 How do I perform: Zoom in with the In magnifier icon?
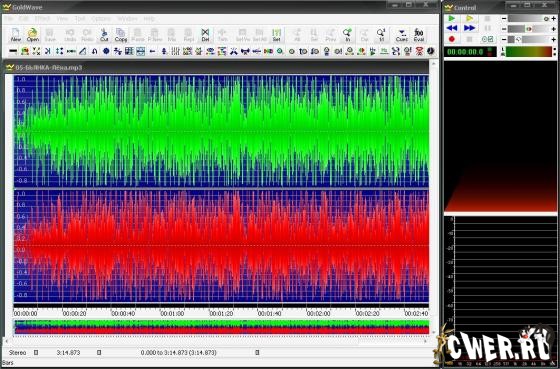(347, 35)
